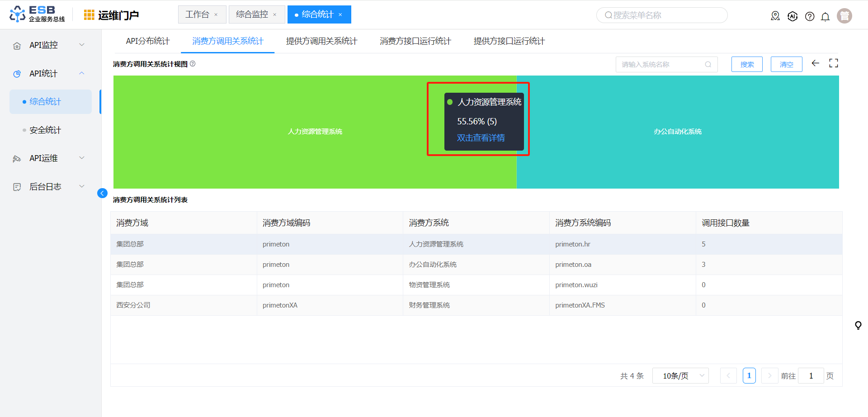Image resolution: width=868 pixels, height=417 pixels.
Task: Switch to the 提供方调用关系统计 tab
Action: click(x=321, y=41)
